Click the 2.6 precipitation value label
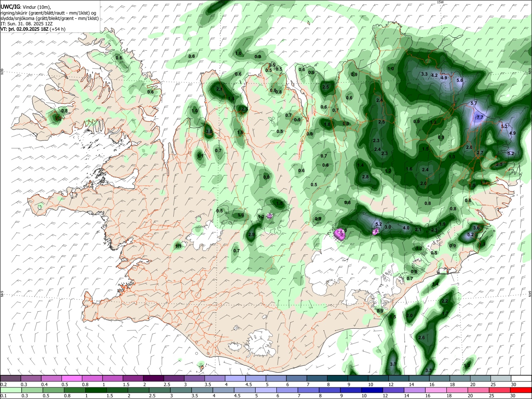Viewport: 532px width, 399px height. pyautogui.click(x=421, y=337)
